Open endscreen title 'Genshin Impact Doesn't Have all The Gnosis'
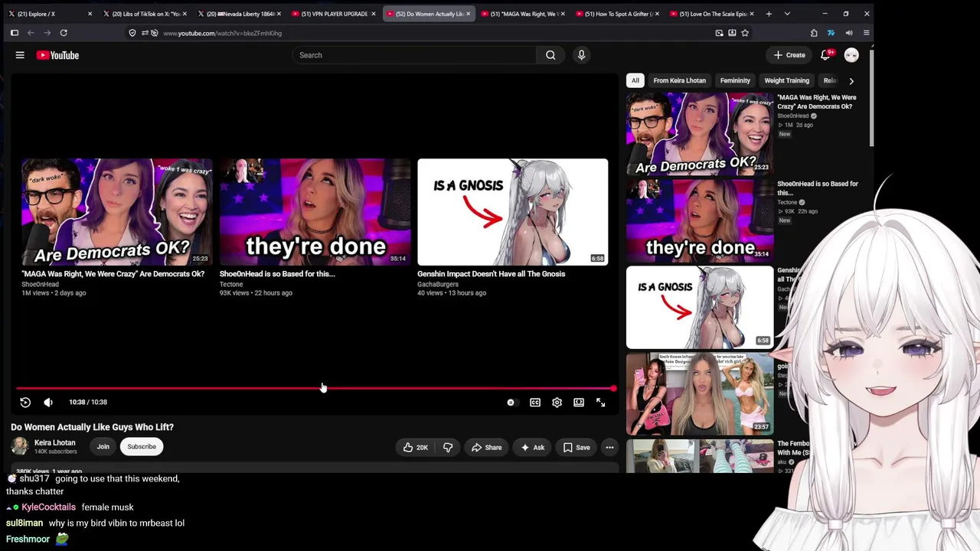This screenshot has height=551, width=980. [x=491, y=274]
